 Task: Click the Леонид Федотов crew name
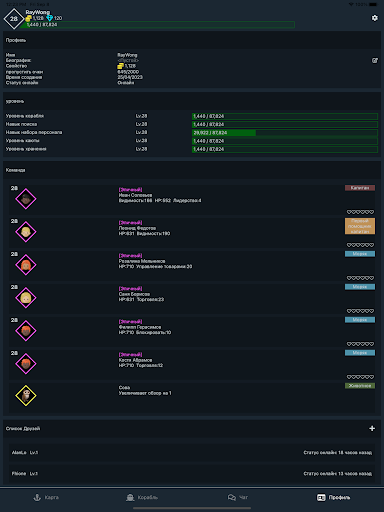pos(137,228)
